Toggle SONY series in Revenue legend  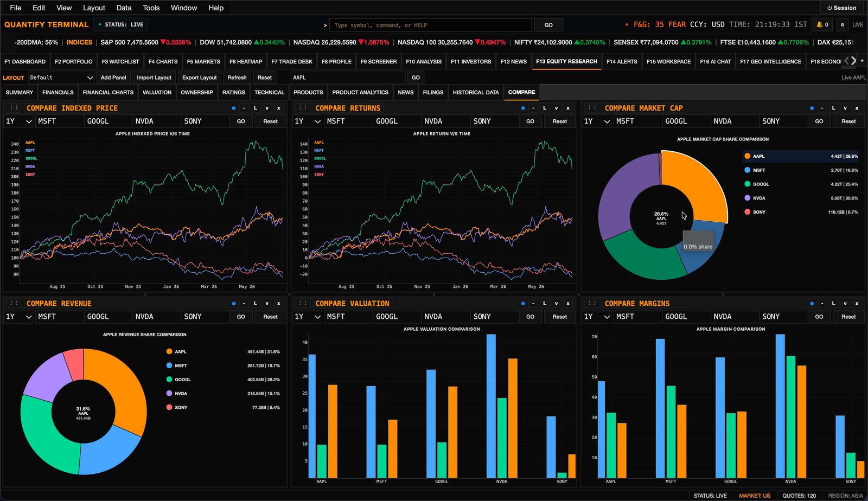(x=223, y=407)
